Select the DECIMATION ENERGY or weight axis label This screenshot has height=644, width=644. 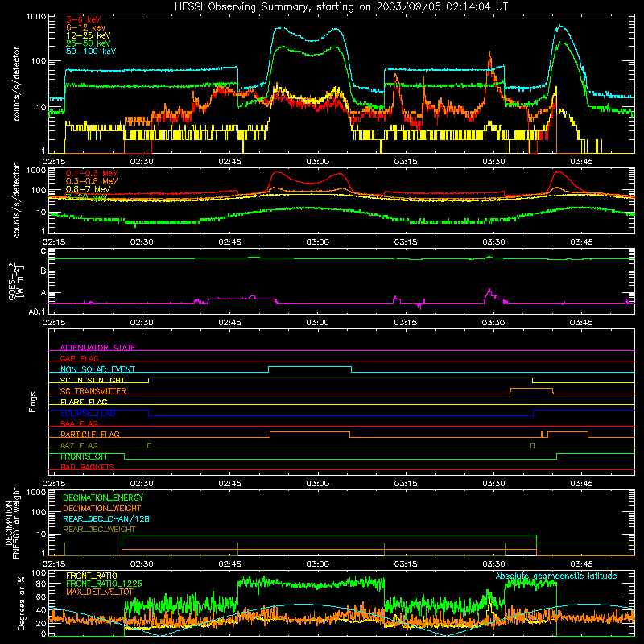pyautogui.click(x=12, y=522)
